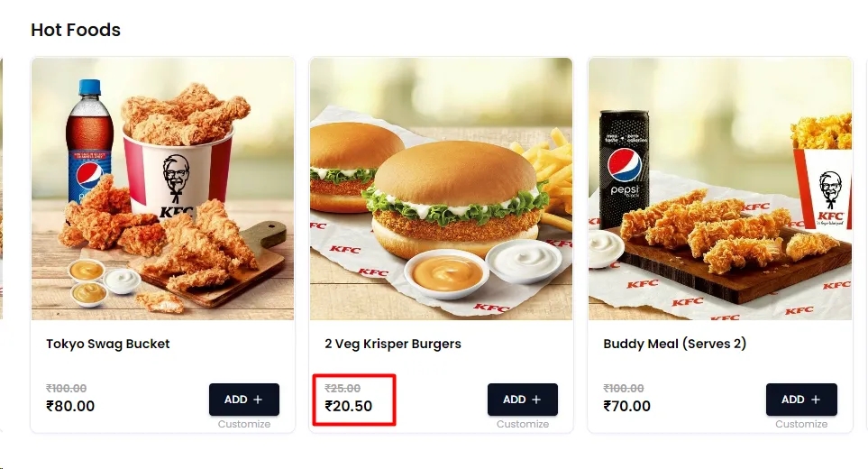
Task: Customize the Tokyo Swag Bucket
Action: click(x=244, y=424)
